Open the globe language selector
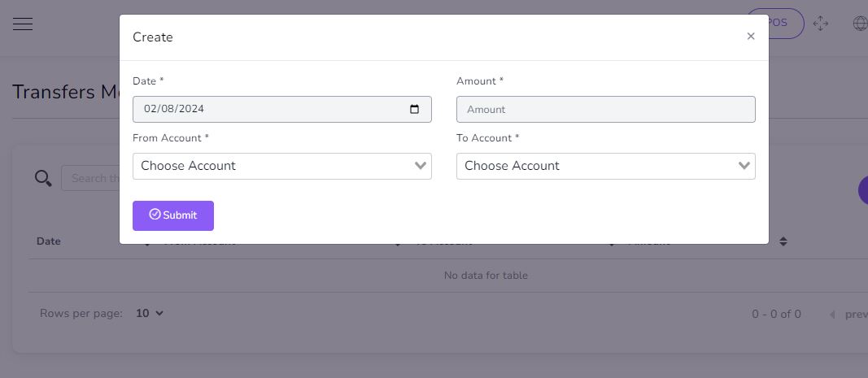 860,24
